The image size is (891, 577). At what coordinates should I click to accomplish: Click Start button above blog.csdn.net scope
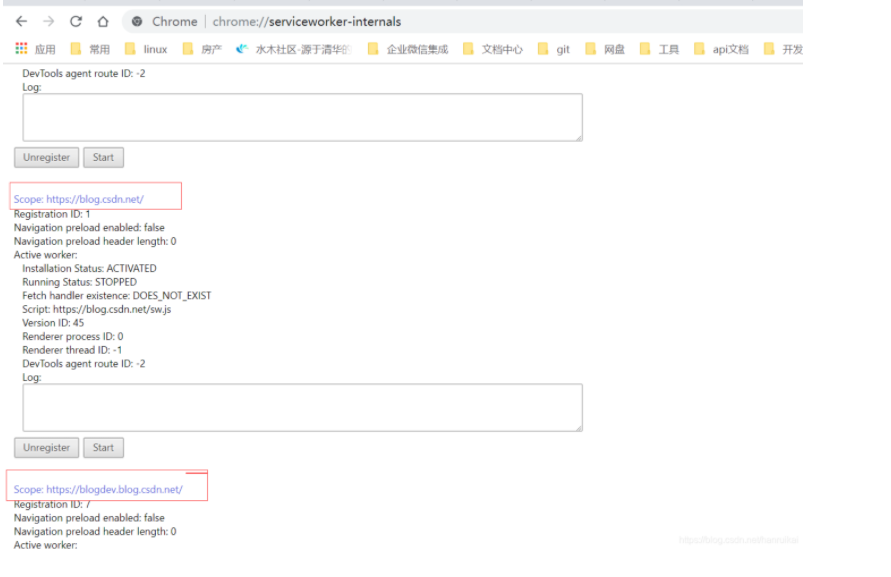click(x=103, y=157)
